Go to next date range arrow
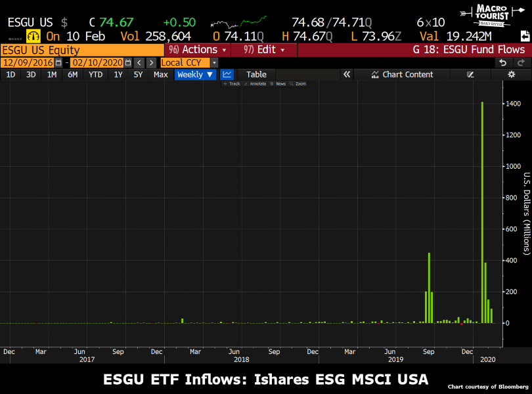532x394 pixels. click(151, 63)
